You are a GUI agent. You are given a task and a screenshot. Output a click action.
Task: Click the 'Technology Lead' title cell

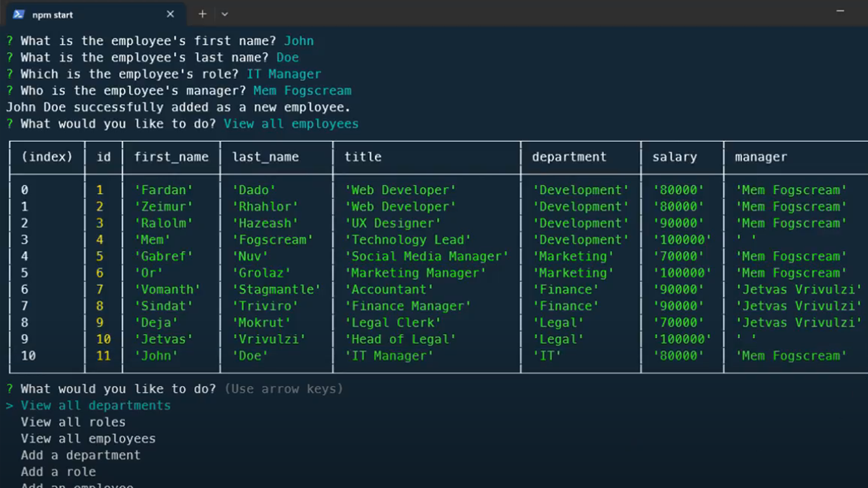pos(408,240)
